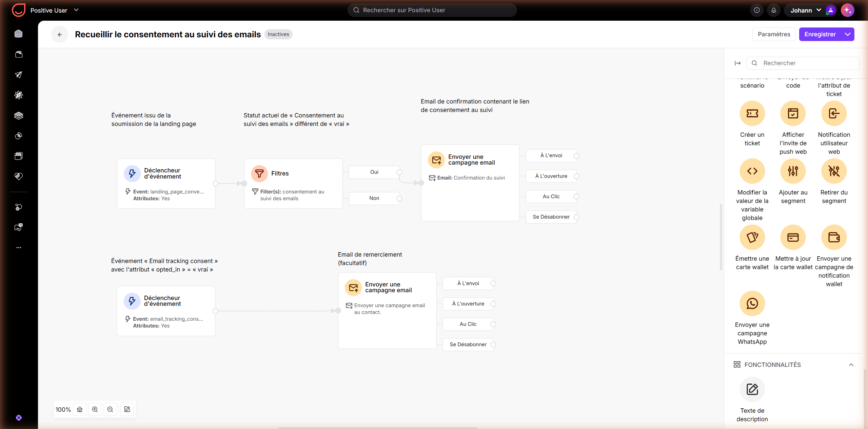
Task: Click Au Clic output of thank-you email
Action: (x=468, y=324)
